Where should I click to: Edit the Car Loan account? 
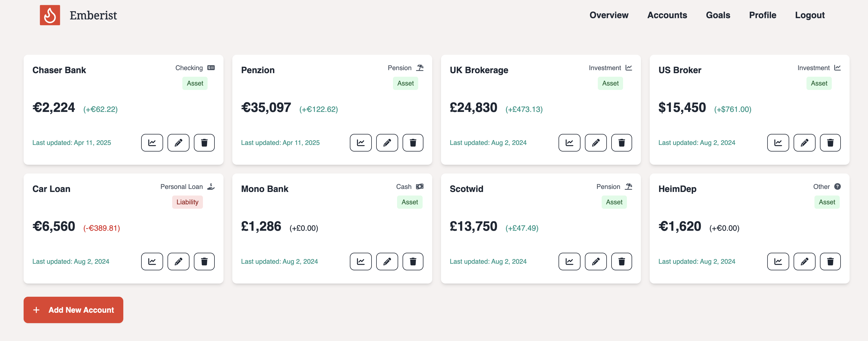(178, 262)
